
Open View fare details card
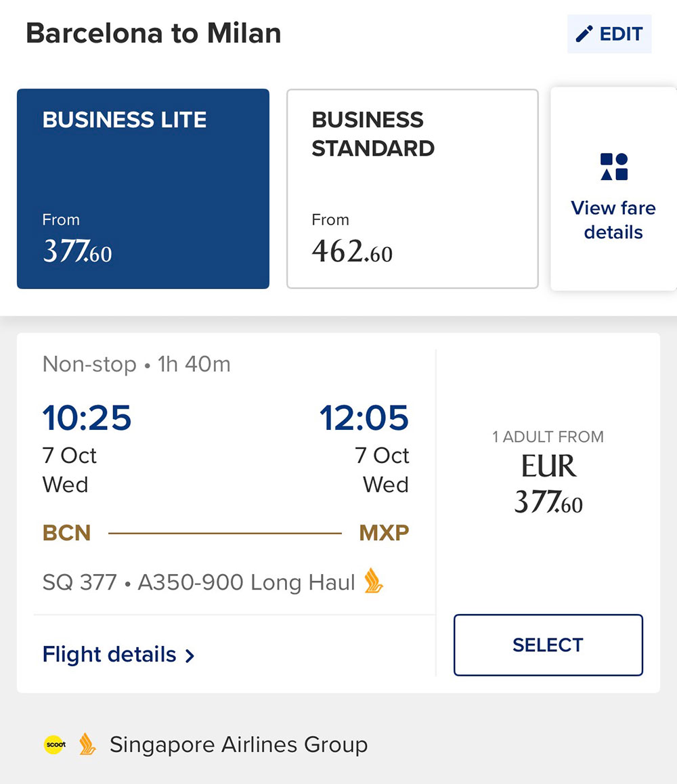pyautogui.click(x=613, y=219)
